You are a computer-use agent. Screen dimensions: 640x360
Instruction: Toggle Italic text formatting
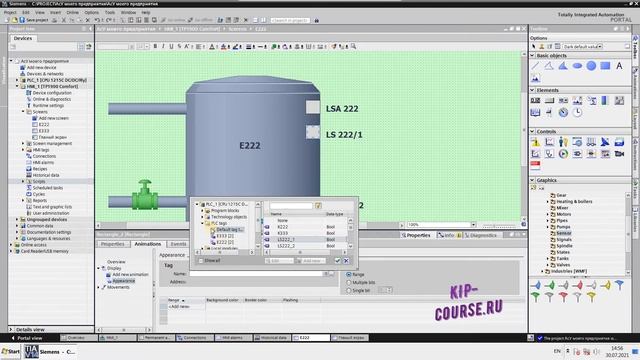coord(163,47)
